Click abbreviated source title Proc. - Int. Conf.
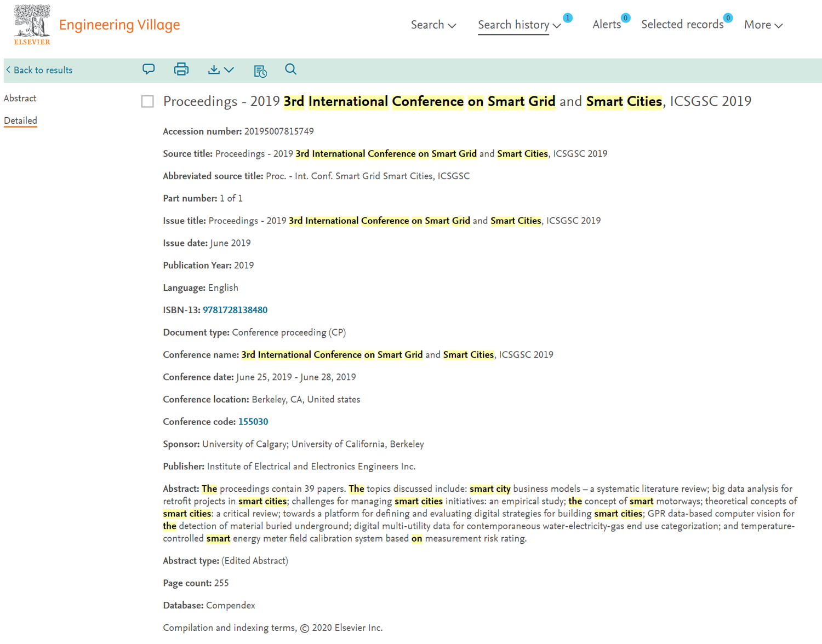 (368, 176)
